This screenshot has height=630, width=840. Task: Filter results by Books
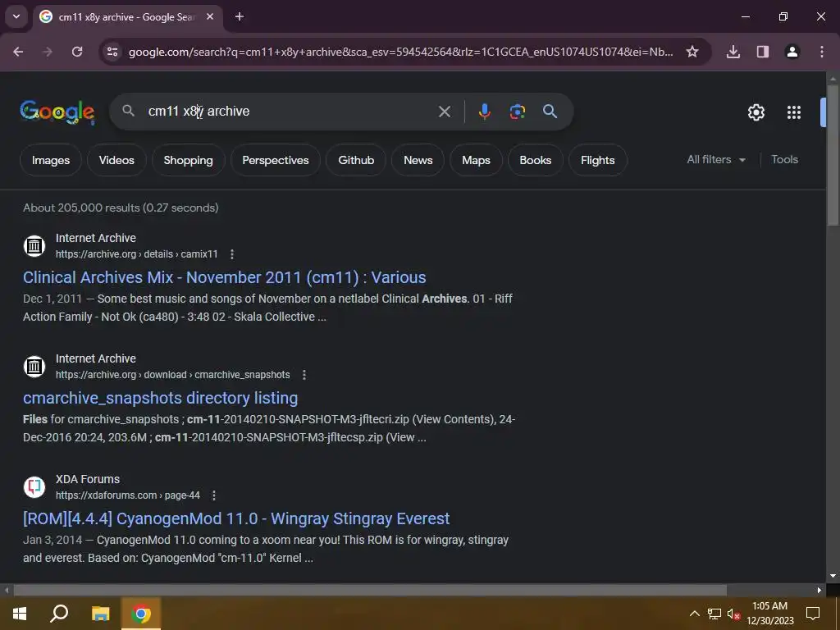535,160
